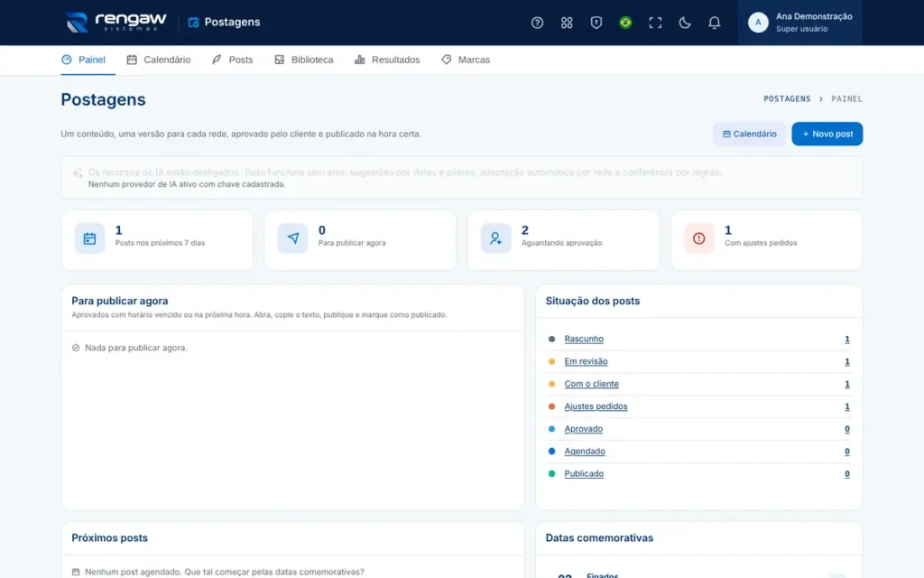
Task: Click the user avatar letter A
Action: tap(758, 23)
